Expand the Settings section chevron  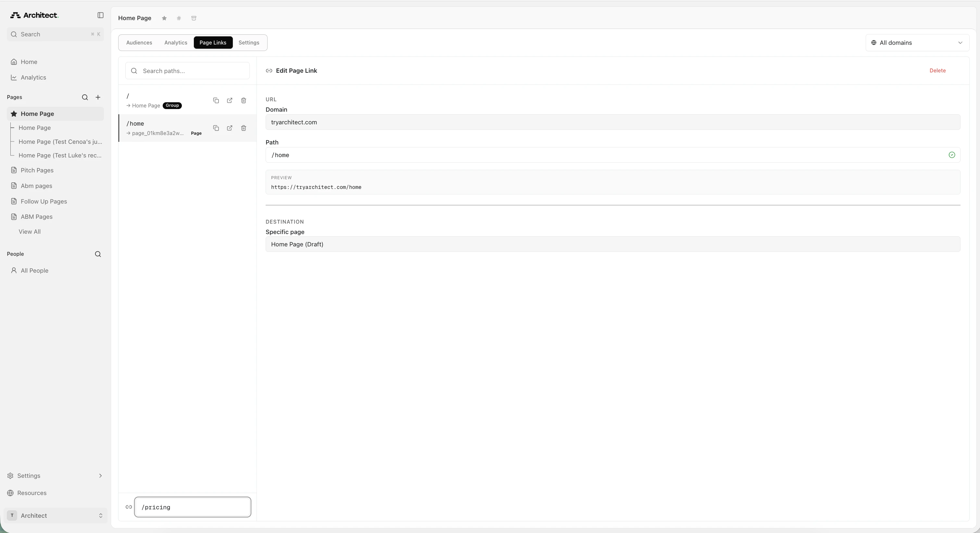coord(101,476)
